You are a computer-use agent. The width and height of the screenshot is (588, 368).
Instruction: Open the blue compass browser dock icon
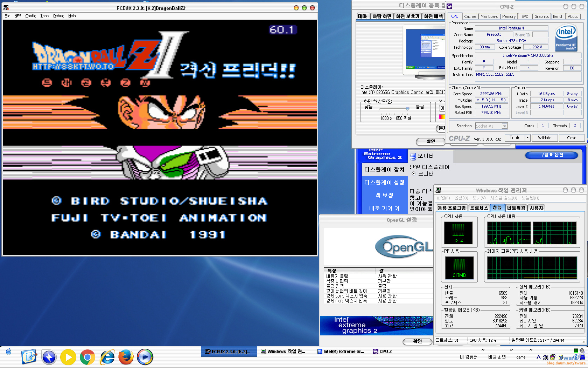pyautogui.click(x=49, y=357)
